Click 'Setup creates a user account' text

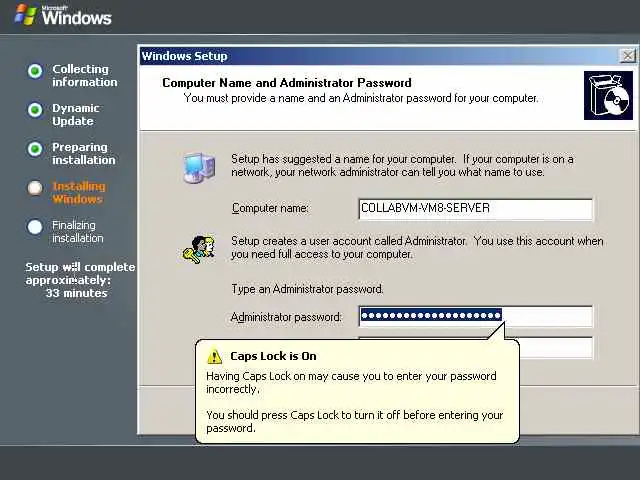(417, 247)
